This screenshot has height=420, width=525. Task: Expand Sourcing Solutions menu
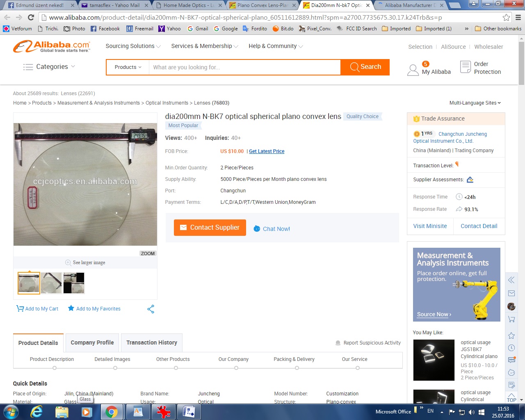pos(133,46)
